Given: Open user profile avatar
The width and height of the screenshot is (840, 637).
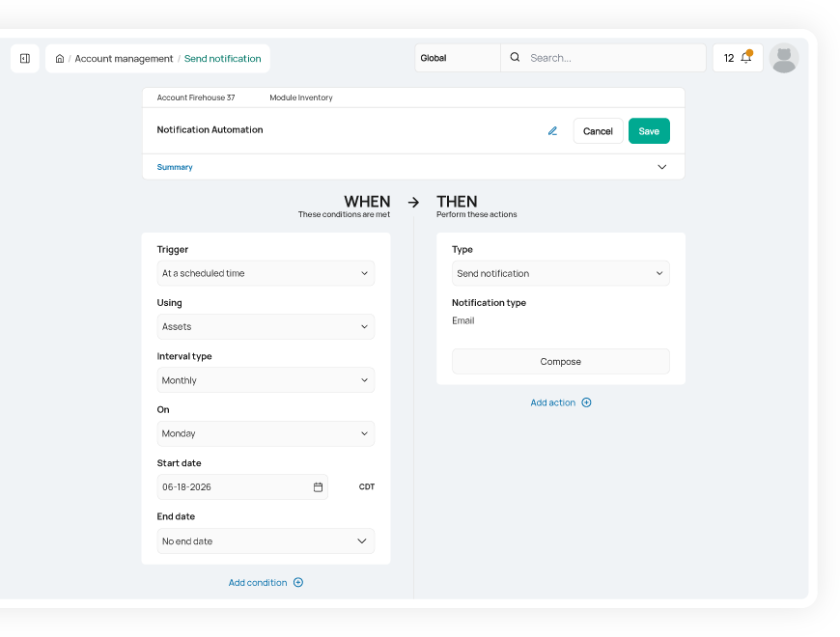Looking at the screenshot, I should point(784,58).
